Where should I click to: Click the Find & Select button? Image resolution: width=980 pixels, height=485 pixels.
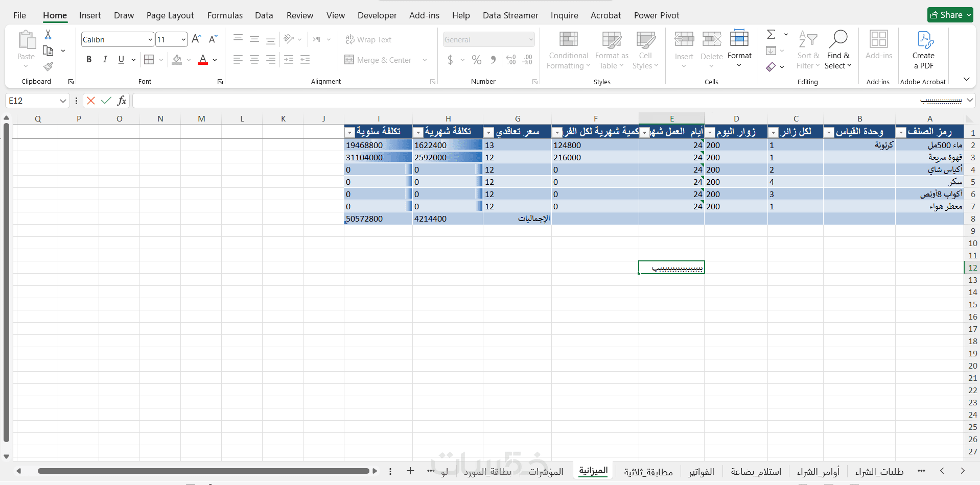pyautogui.click(x=838, y=50)
